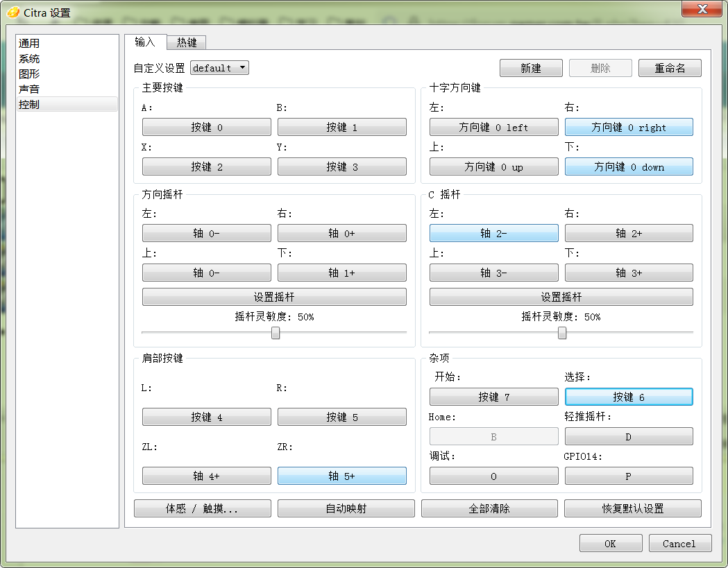Rebind 方向摇杆 left binding 轴 0-
Image resolution: width=728 pixels, height=568 pixels.
[x=207, y=233]
